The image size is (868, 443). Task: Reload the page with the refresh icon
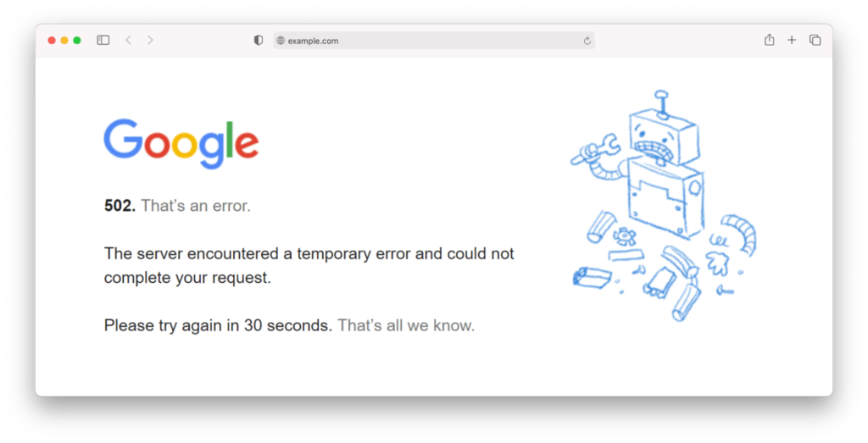click(x=587, y=41)
